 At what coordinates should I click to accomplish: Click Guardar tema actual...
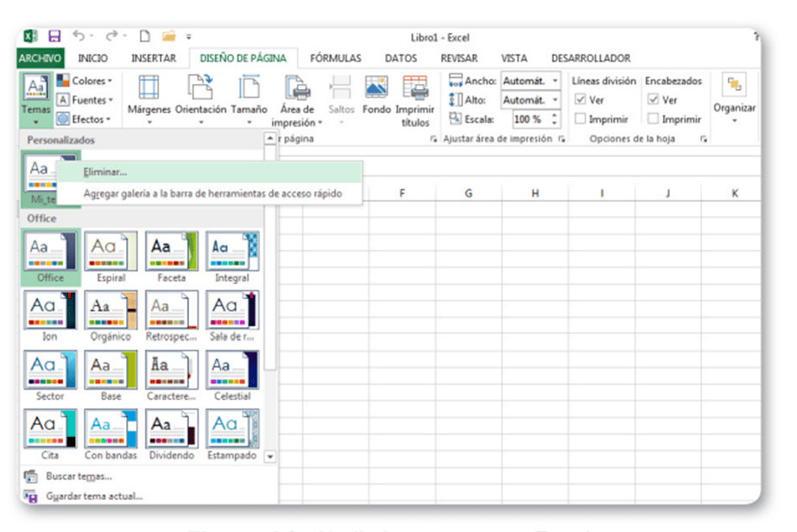(93, 496)
